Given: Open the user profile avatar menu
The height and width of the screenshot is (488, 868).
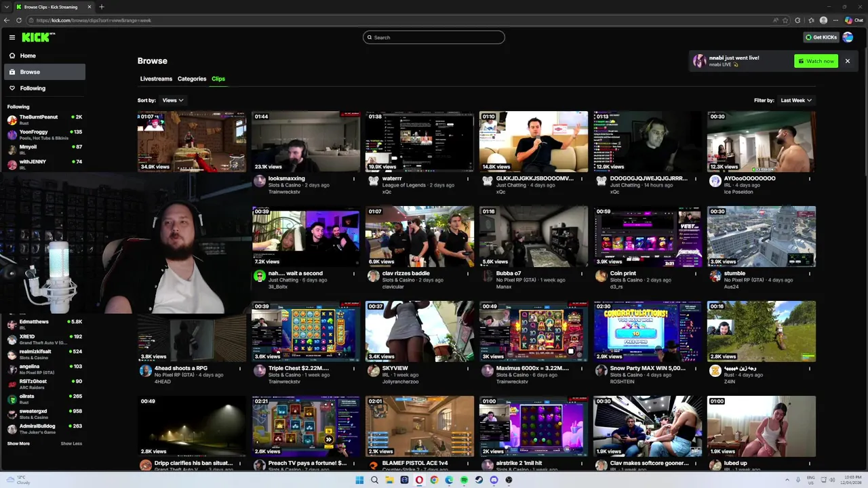Looking at the screenshot, I should coord(848,37).
